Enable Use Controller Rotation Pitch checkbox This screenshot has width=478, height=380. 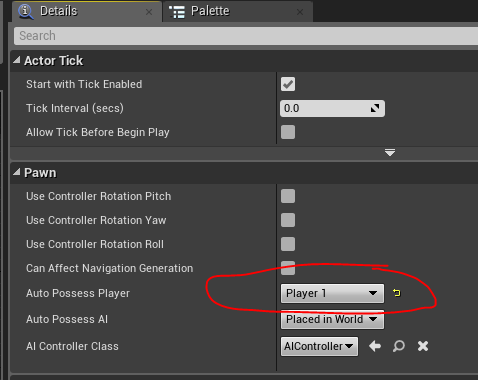pos(288,196)
